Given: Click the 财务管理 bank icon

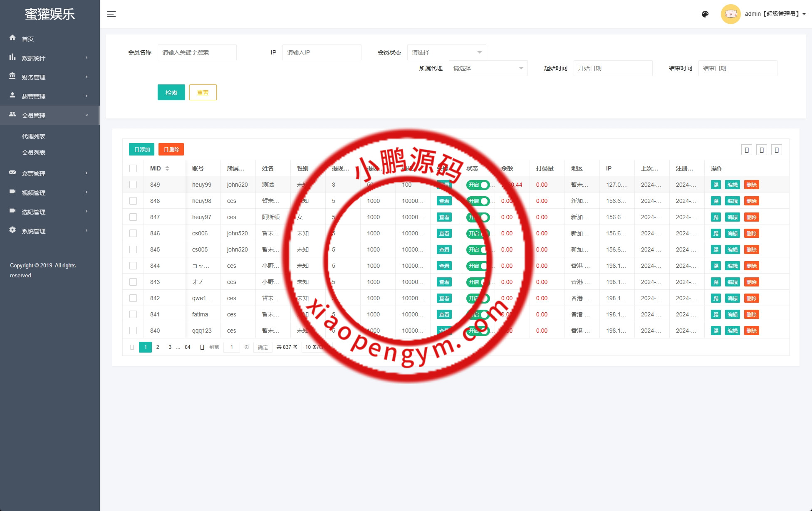Looking at the screenshot, I should [12, 76].
